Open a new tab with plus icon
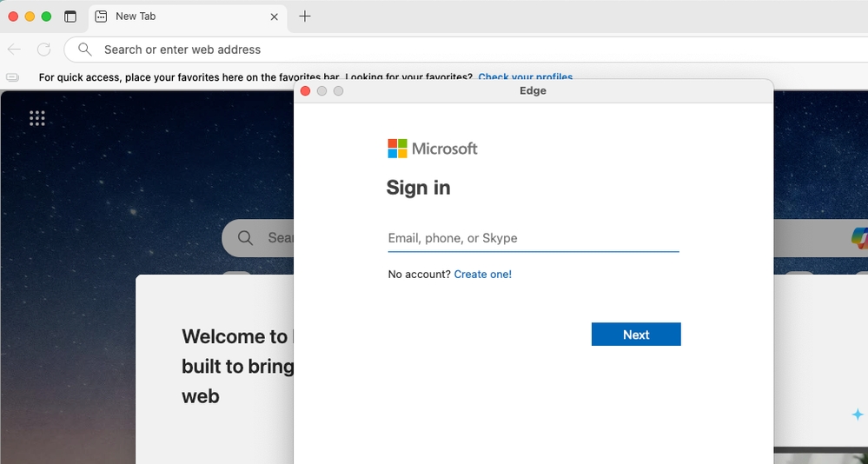 tap(305, 17)
